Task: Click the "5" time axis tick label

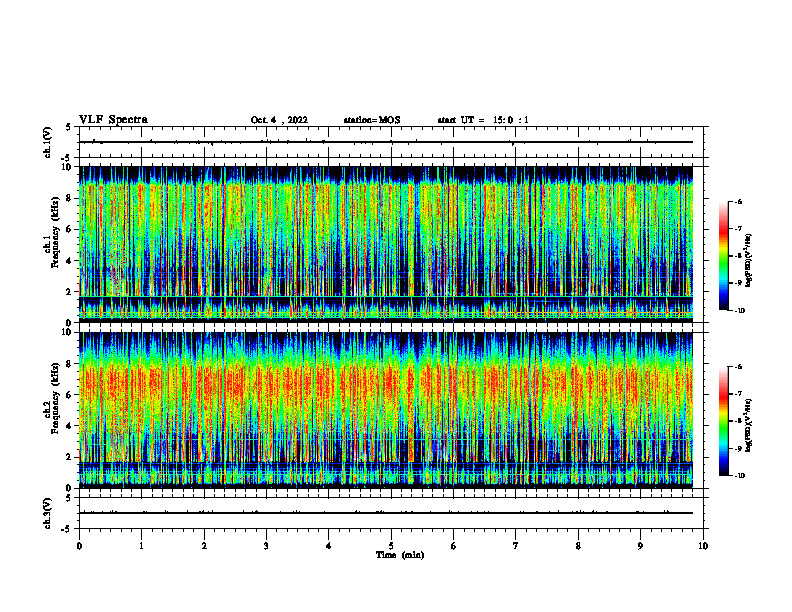Action: [391, 546]
